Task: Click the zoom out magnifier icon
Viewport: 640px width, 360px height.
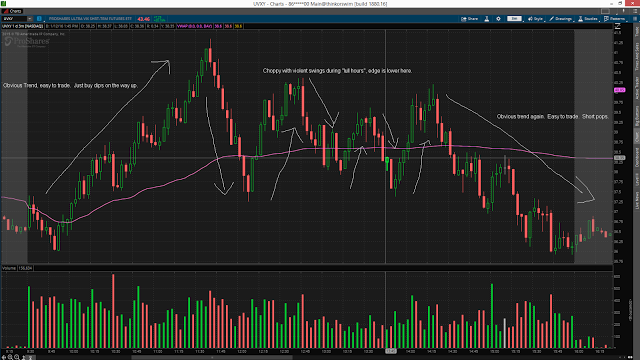Action: [x=10, y=357]
